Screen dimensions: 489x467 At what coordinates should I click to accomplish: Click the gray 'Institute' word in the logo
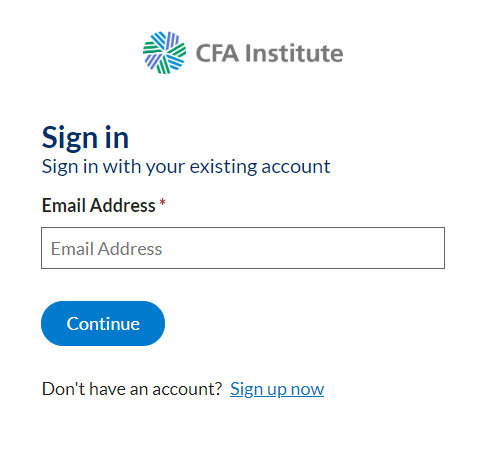coord(294,53)
